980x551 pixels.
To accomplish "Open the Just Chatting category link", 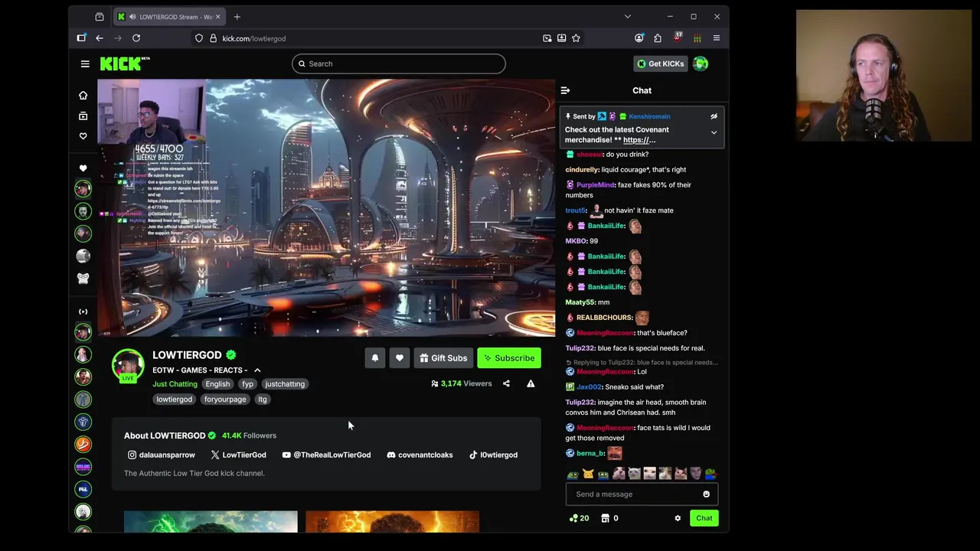I will (175, 384).
